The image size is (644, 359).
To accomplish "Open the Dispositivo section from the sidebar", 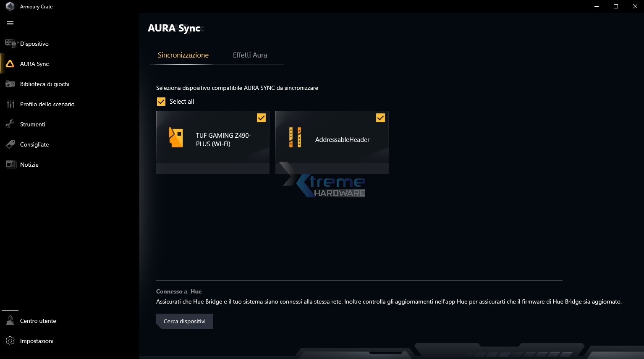I will (34, 44).
